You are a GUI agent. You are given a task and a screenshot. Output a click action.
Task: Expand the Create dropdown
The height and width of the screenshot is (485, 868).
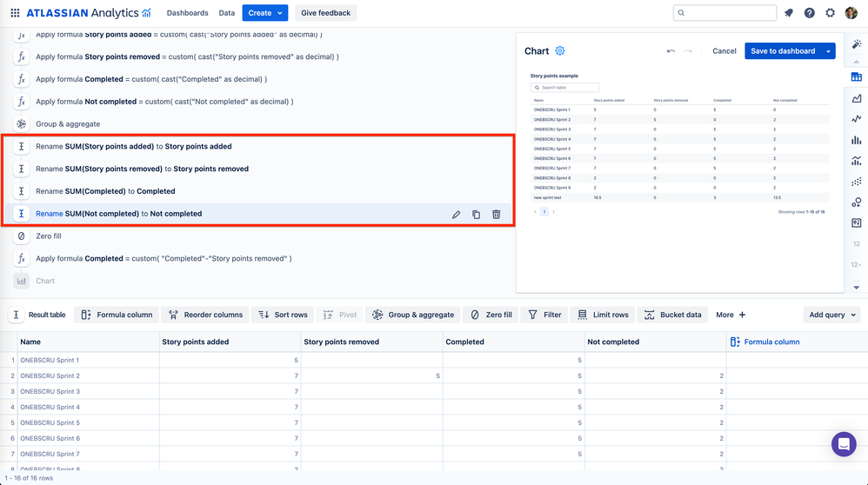pos(265,13)
